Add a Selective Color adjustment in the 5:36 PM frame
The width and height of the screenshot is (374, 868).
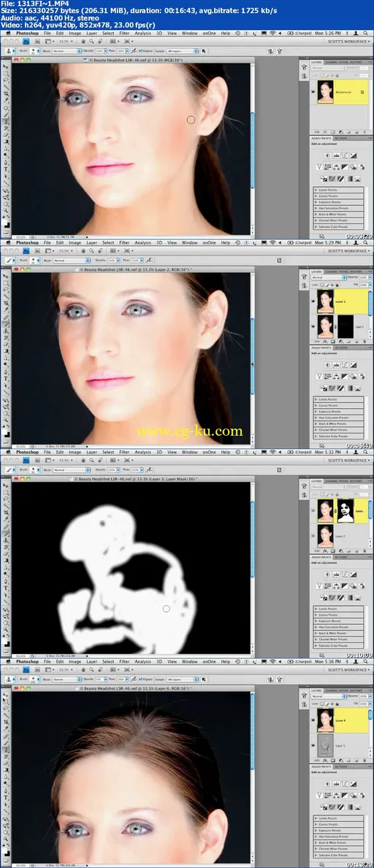tap(357, 807)
